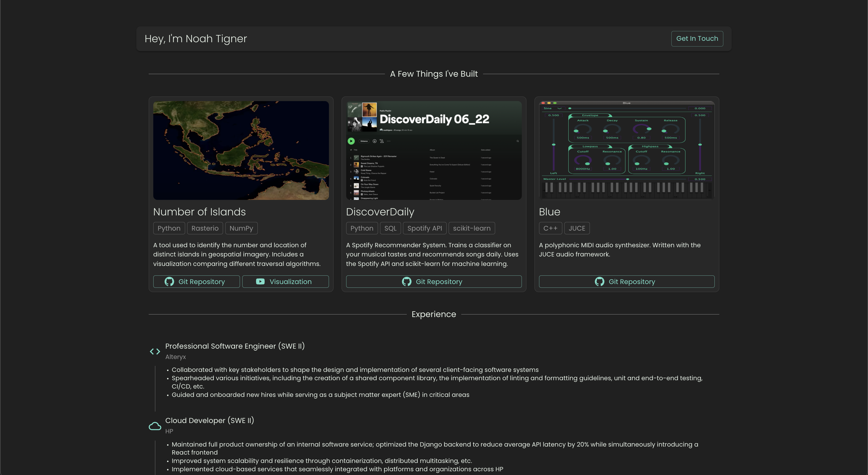This screenshot has height=475, width=868.
Task: Click the C++ tag
Action: tap(550, 228)
